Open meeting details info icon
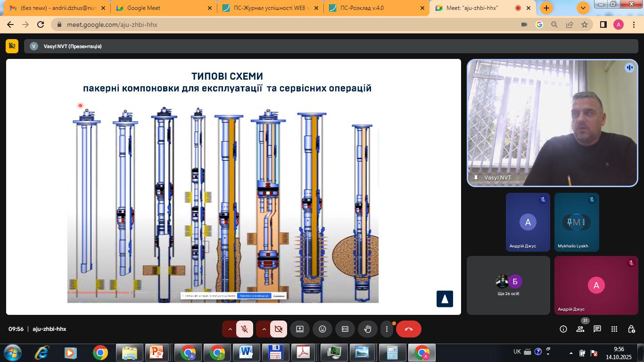 pyautogui.click(x=563, y=329)
